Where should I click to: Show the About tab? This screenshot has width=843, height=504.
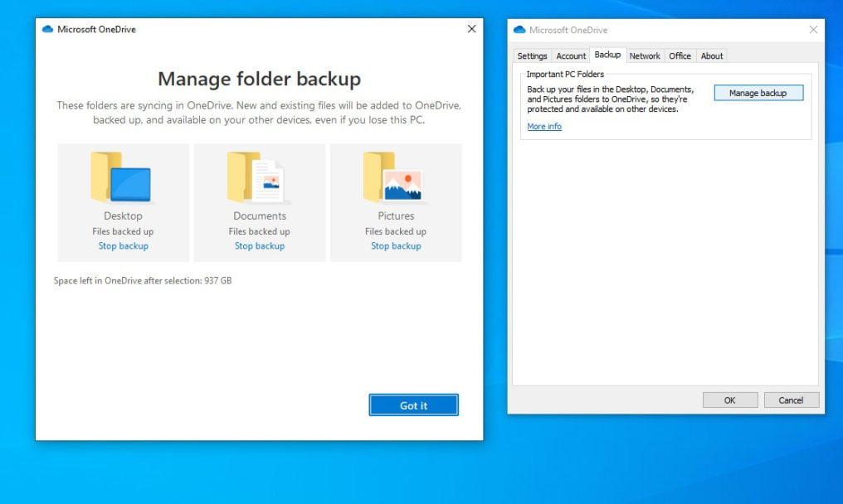[712, 56]
